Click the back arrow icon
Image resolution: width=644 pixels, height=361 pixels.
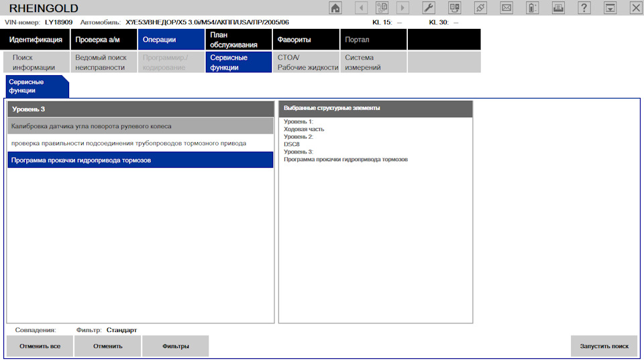pos(361,8)
